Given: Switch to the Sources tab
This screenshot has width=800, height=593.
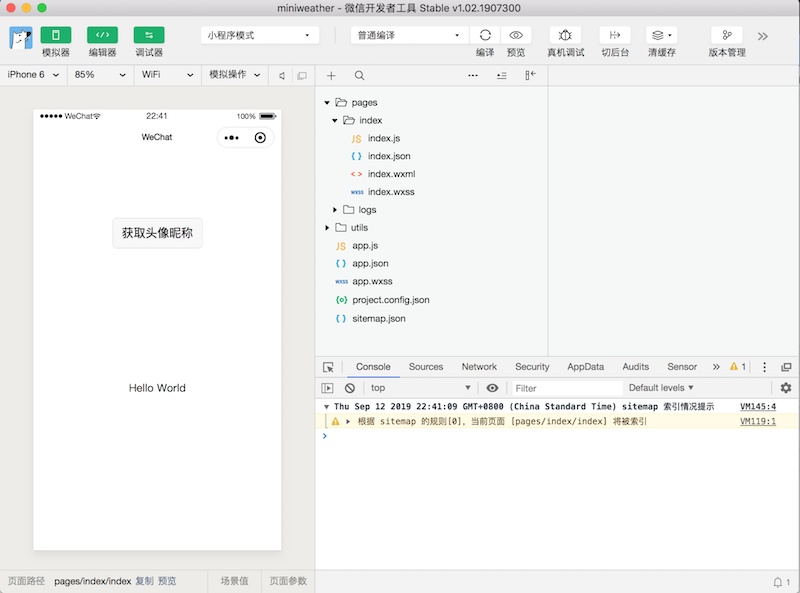Looking at the screenshot, I should pyautogui.click(x=426, y=366).
